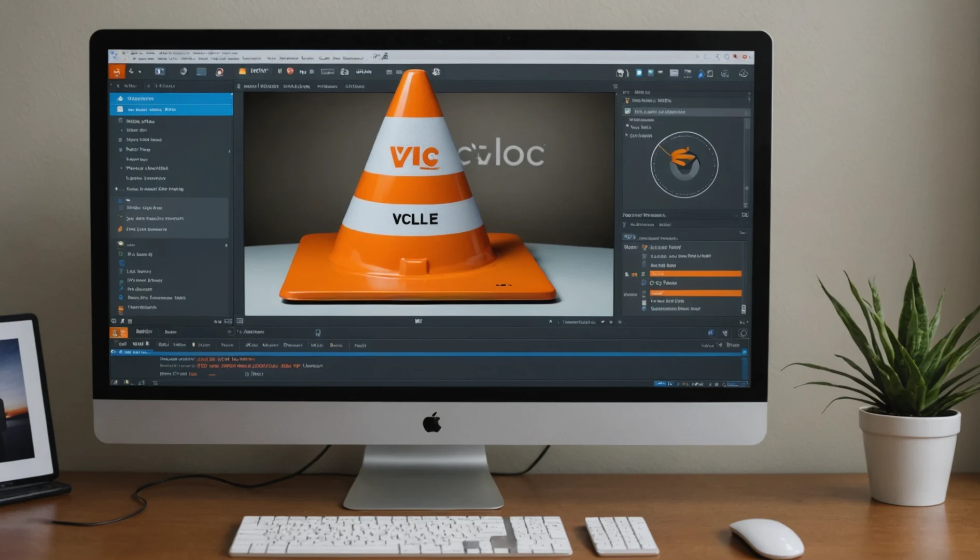Open the orange folder icon in the toolbar

pos(242,72)
